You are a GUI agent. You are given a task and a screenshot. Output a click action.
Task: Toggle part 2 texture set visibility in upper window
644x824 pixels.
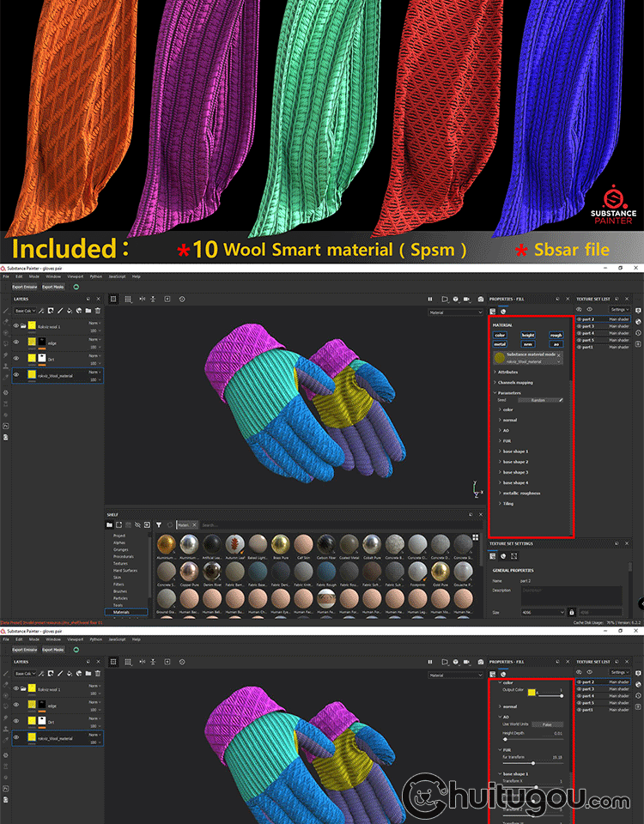click(x=580, y=319)
